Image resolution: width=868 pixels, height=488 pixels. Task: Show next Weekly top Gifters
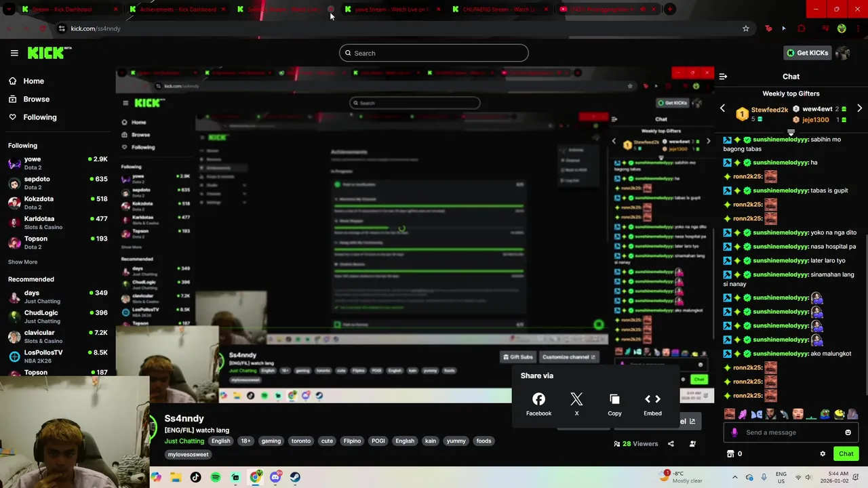pyautogui.click(x=859, y=108)
